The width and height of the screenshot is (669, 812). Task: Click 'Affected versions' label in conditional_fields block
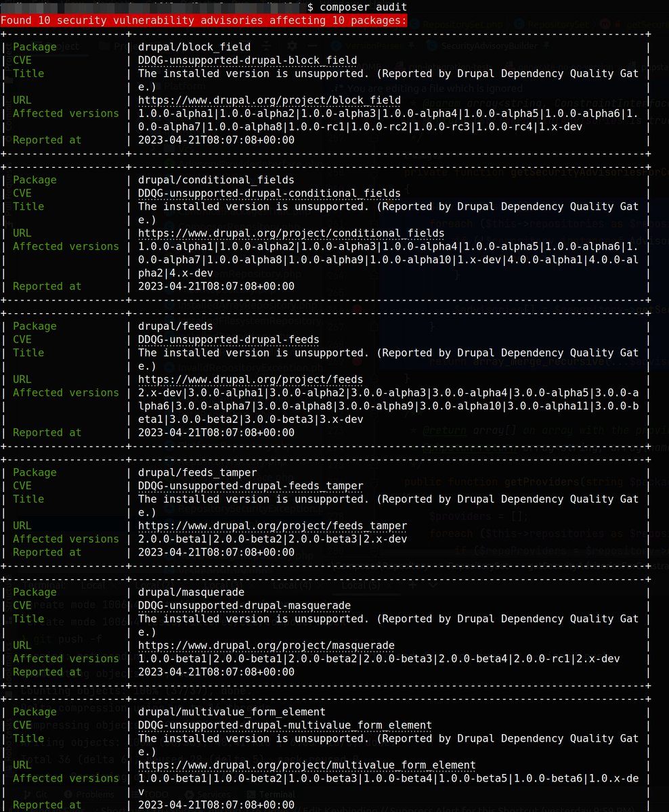pos(66,246)
